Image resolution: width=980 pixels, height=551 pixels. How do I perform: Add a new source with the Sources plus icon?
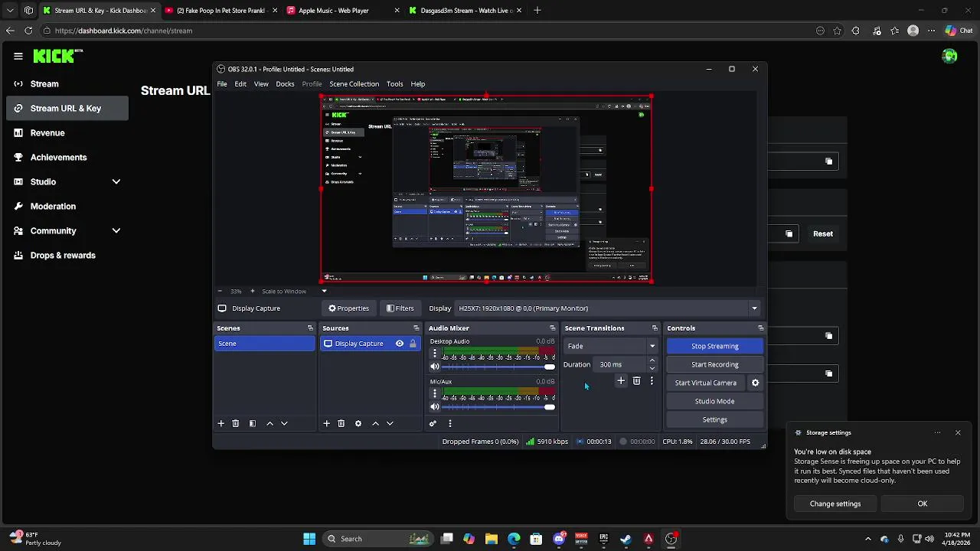coord(327,423)
